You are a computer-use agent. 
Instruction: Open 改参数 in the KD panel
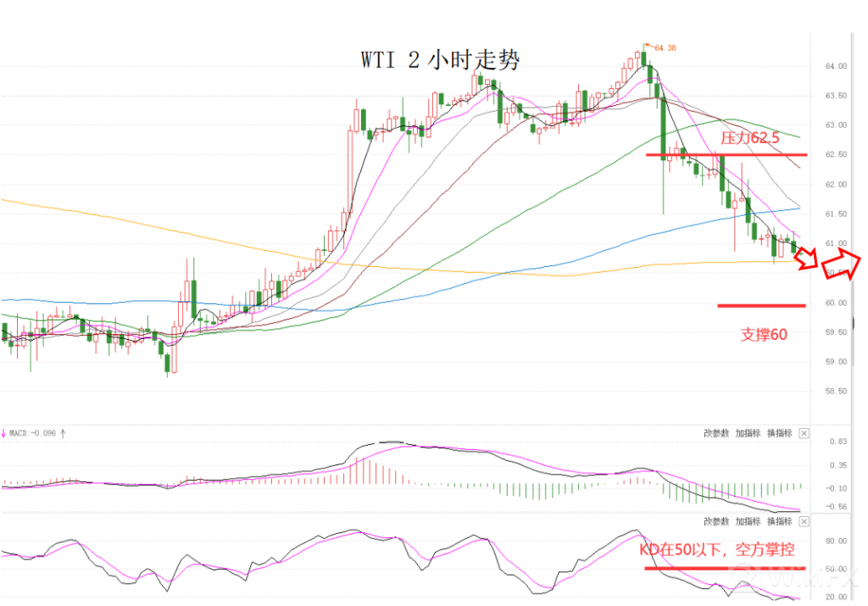coord(716,521)
